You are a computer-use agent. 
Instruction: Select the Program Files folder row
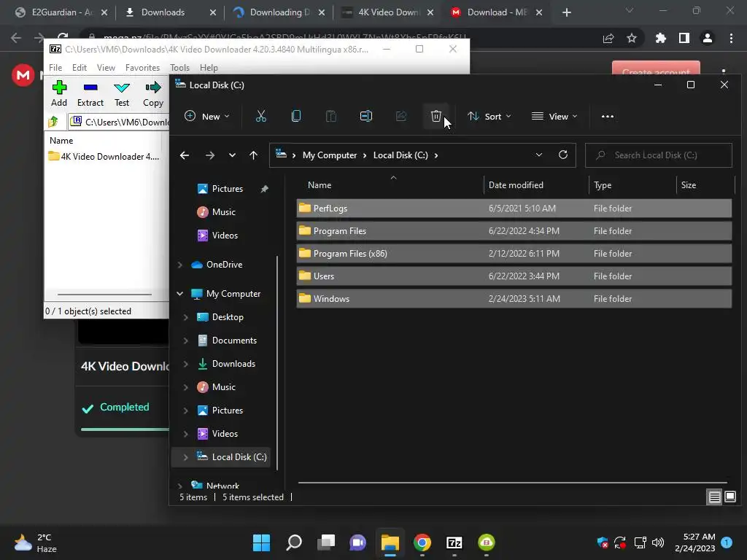(514, 231)
